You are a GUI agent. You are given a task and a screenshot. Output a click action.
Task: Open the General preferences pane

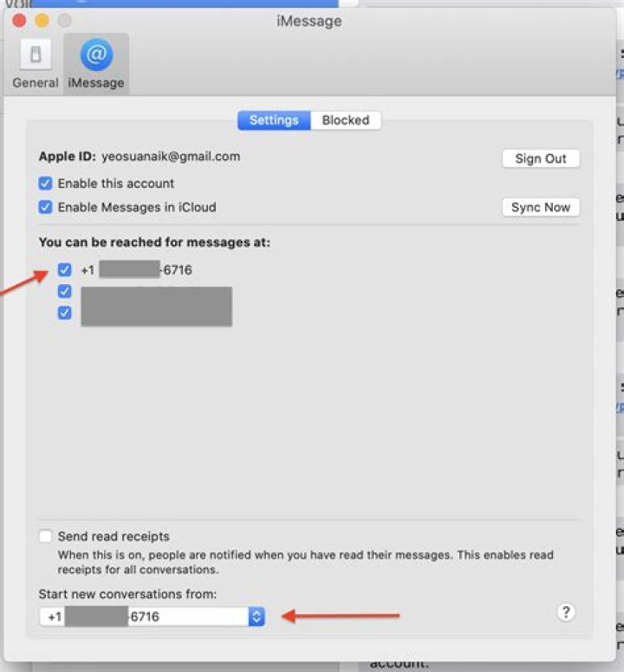[36, 65]
